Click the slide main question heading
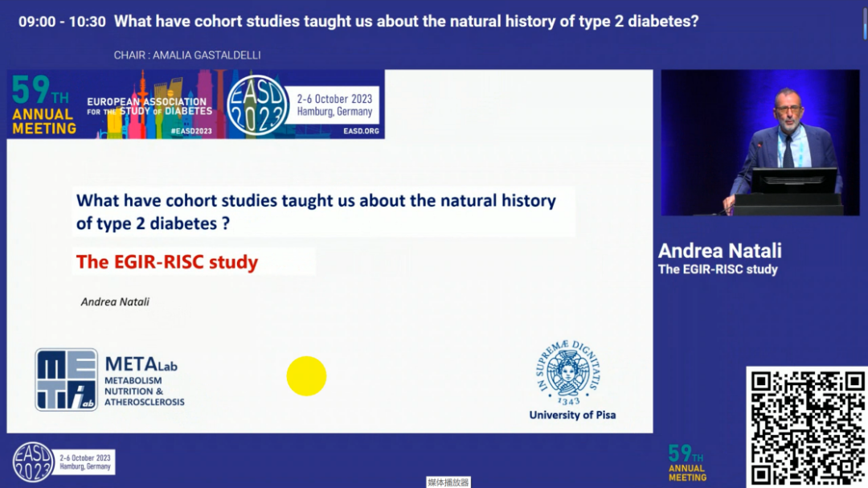 tap(316, 211)
